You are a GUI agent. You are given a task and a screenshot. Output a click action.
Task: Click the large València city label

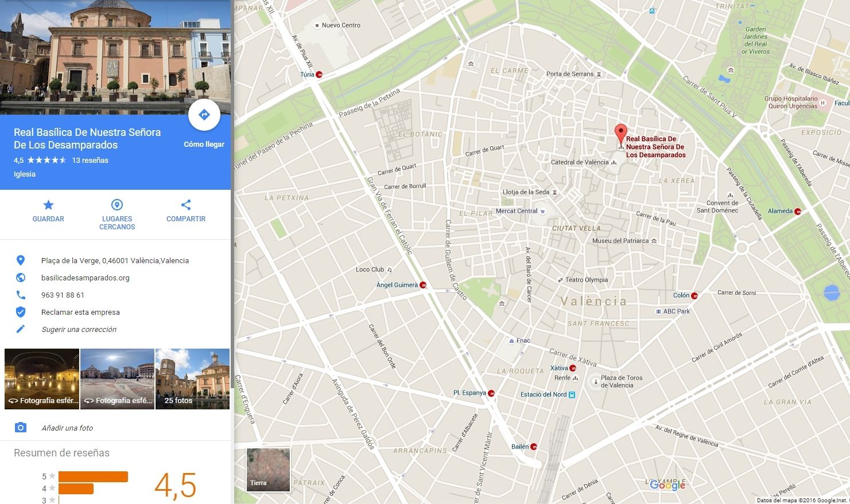point(593,301)
